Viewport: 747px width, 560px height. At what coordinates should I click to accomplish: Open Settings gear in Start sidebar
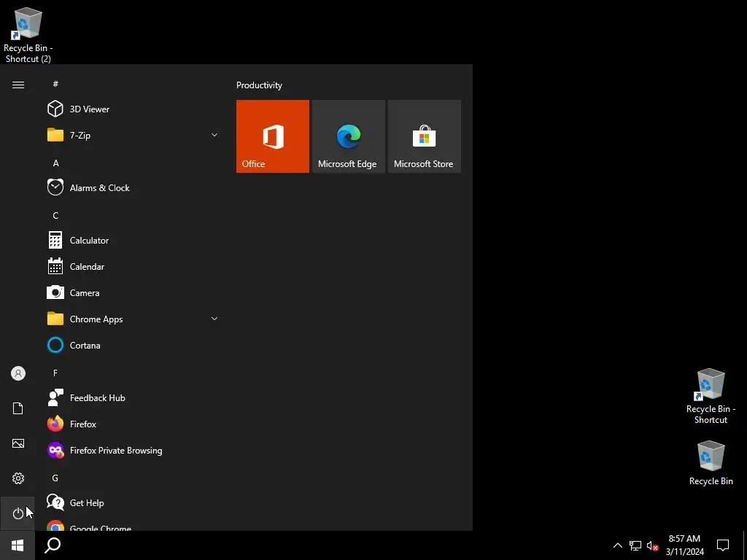tap(18, 478)
